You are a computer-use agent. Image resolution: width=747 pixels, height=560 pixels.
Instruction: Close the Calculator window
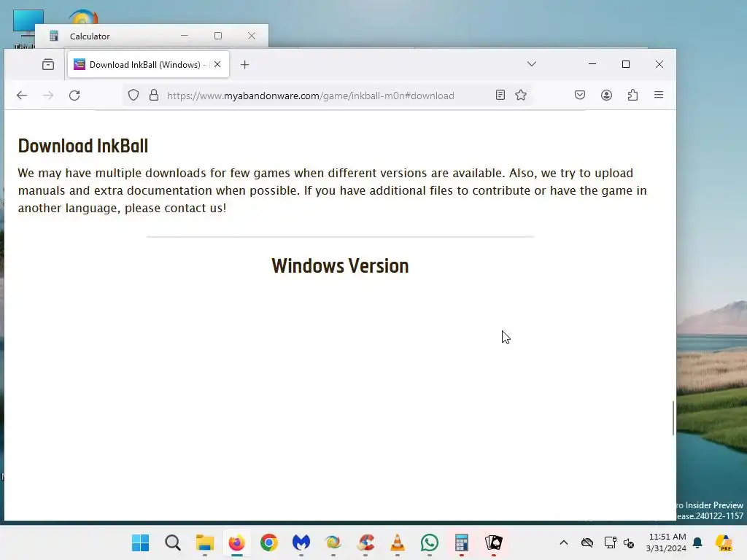coord(252,36)
